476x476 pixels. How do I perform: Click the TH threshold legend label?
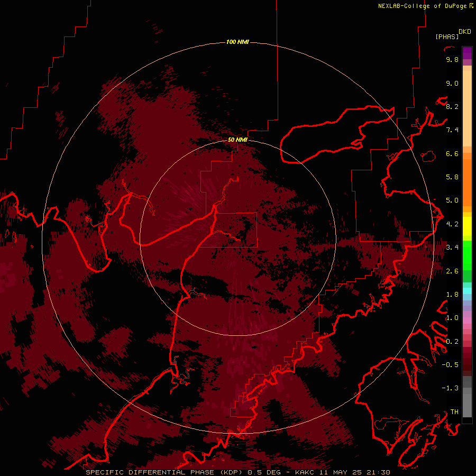(x=454, y=412)
